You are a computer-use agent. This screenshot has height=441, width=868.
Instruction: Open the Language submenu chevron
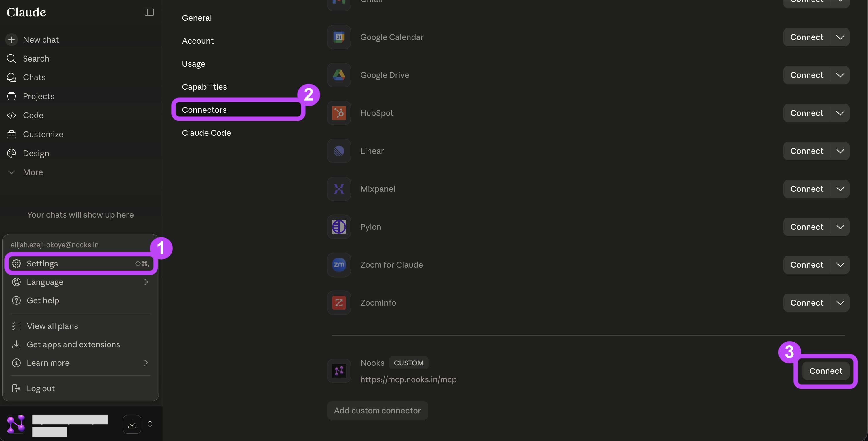click(146, 282)
